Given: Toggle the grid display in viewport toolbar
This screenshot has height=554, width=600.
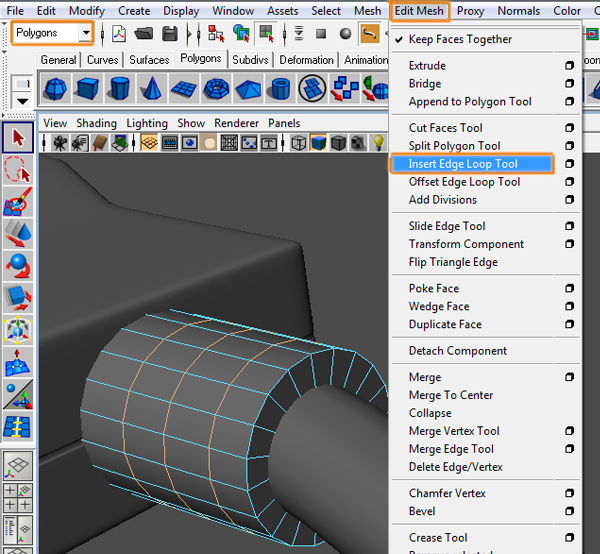Looking at the screenshot, I should tap(149, 143).
